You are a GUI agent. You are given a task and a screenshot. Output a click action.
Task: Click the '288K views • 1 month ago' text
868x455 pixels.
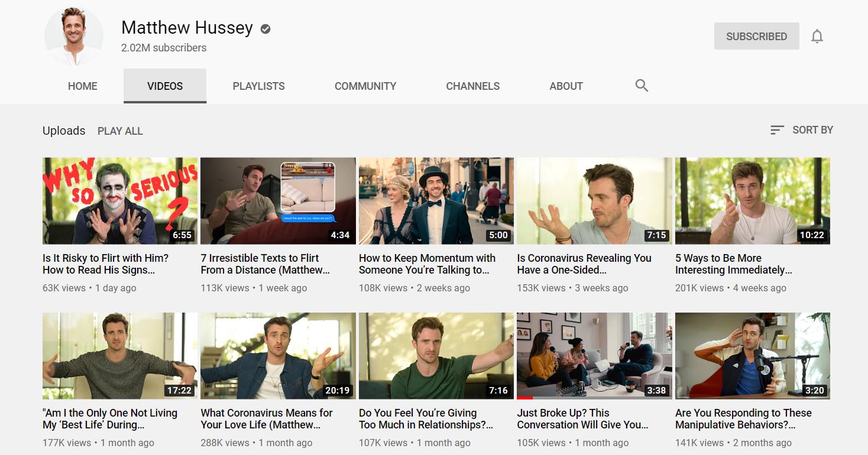257,443
